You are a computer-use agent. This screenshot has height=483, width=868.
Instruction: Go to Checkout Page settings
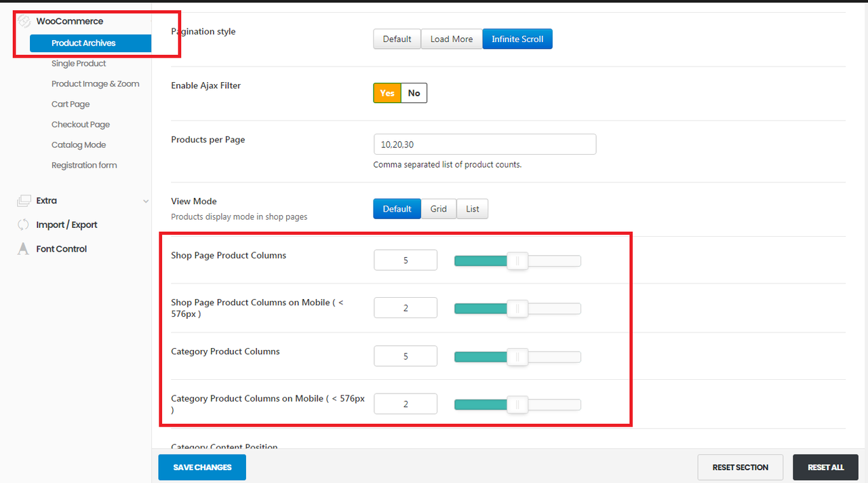tap(81, 124)
